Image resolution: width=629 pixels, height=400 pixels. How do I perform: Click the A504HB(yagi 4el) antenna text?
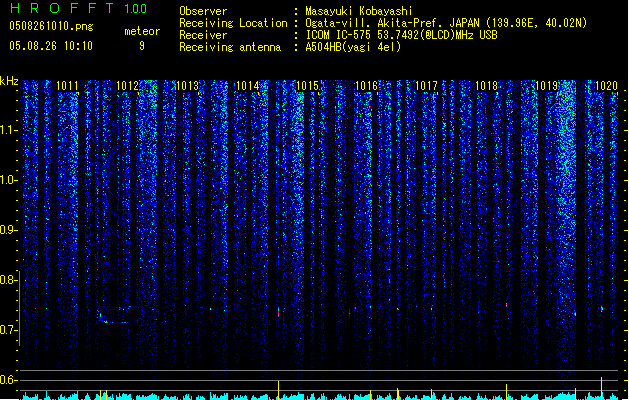coord(353,47)
